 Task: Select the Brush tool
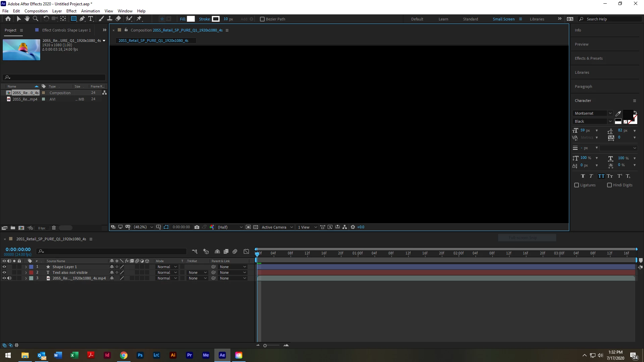click(101, 19)
